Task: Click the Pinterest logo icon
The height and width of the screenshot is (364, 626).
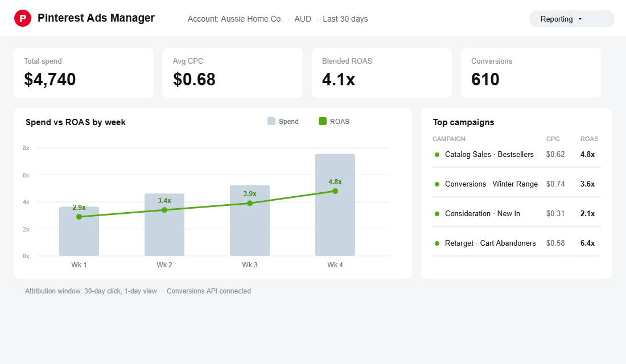Action: (23, 18)
